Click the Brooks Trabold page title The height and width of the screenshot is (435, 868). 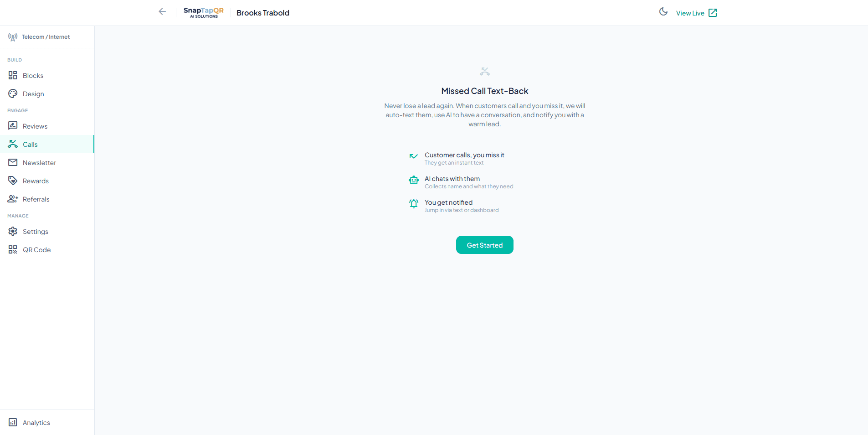point(263,13)
